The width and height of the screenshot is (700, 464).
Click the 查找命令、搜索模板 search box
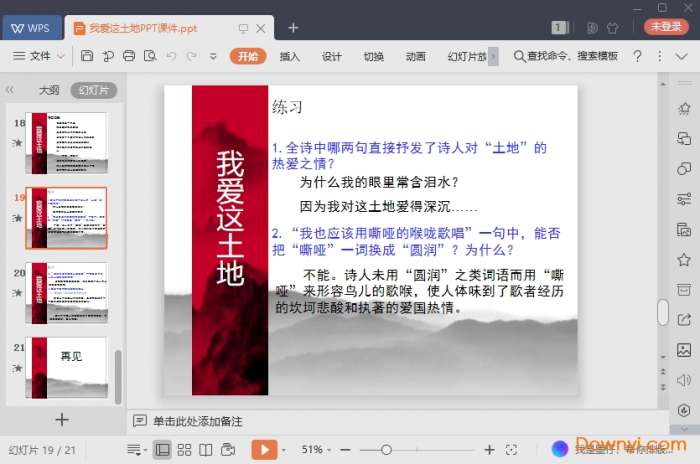pyautogui.click(x=566, y=56)
